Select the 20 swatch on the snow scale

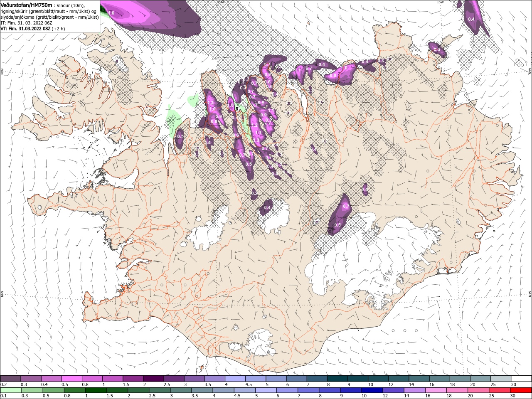point(481,378)
